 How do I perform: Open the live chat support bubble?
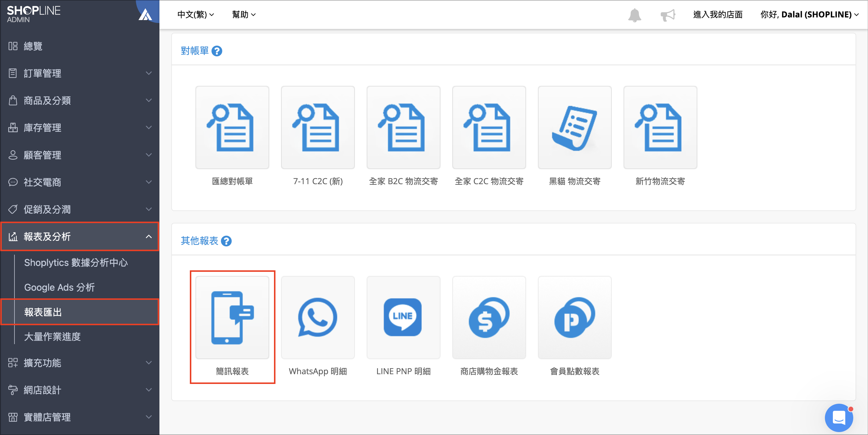[839, 417]
